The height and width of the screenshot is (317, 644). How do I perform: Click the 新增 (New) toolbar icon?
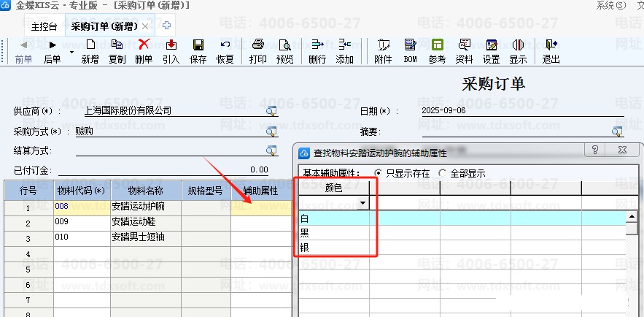(90, 50)
